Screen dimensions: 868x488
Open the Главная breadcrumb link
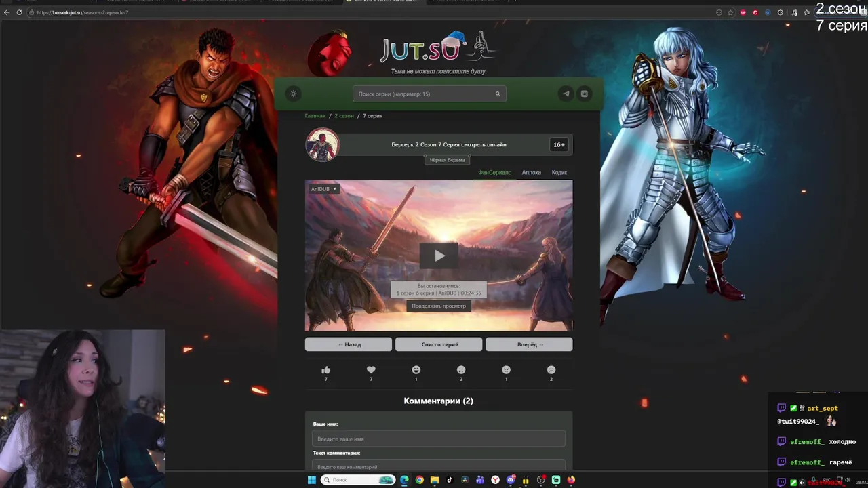(x=315, y=116)
